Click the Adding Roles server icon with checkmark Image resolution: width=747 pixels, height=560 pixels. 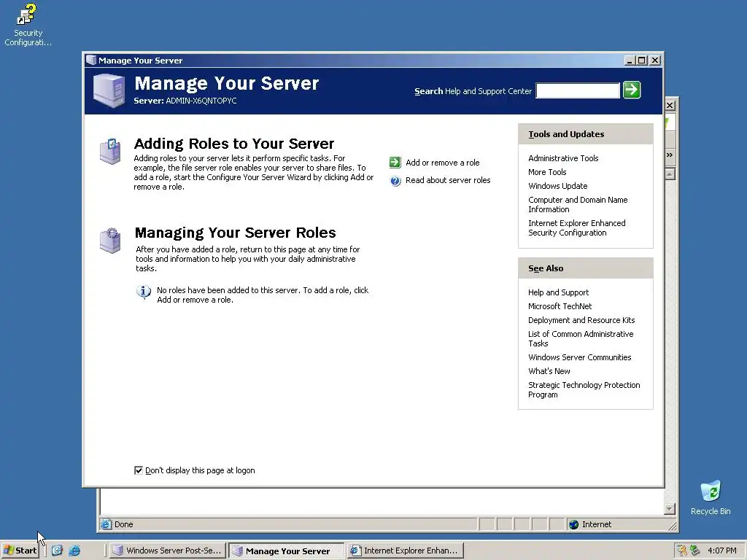click(x=111, y=152)
